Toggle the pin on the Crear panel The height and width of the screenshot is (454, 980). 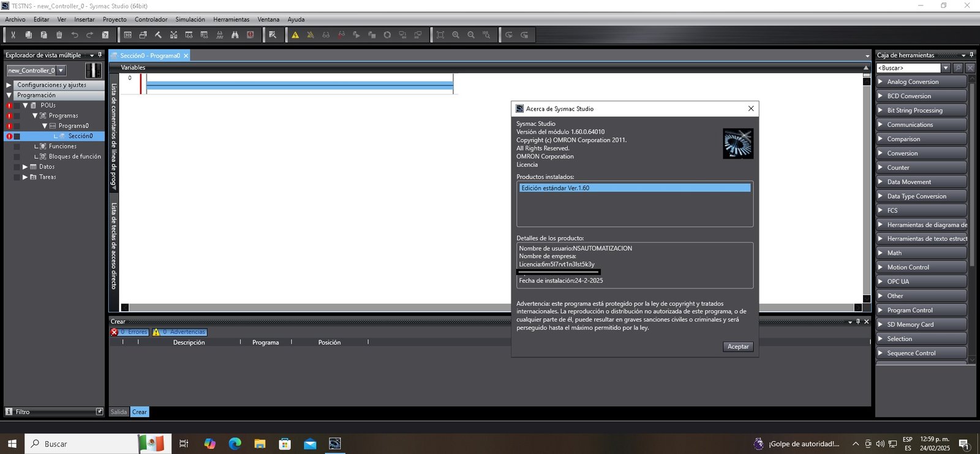tap(858, 322)
